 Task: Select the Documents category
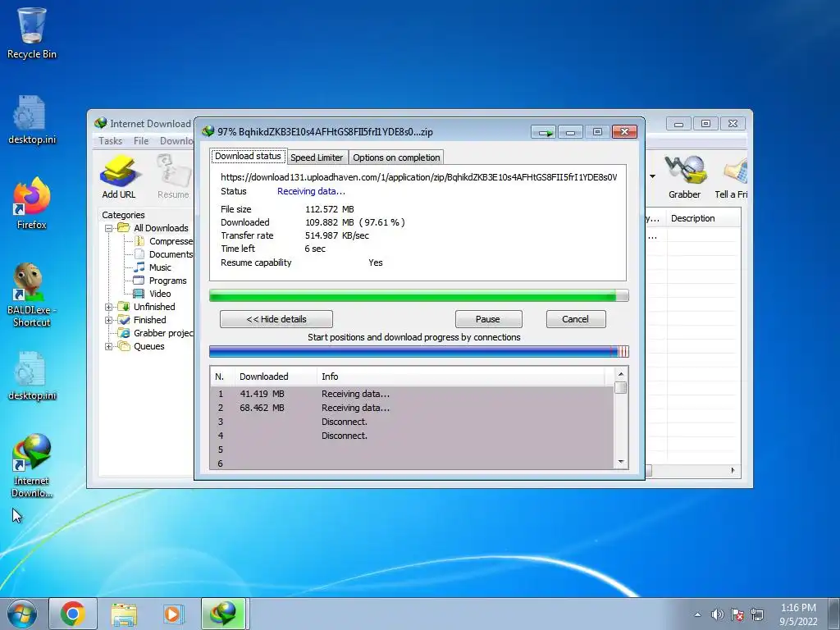[x=163, y=254]
